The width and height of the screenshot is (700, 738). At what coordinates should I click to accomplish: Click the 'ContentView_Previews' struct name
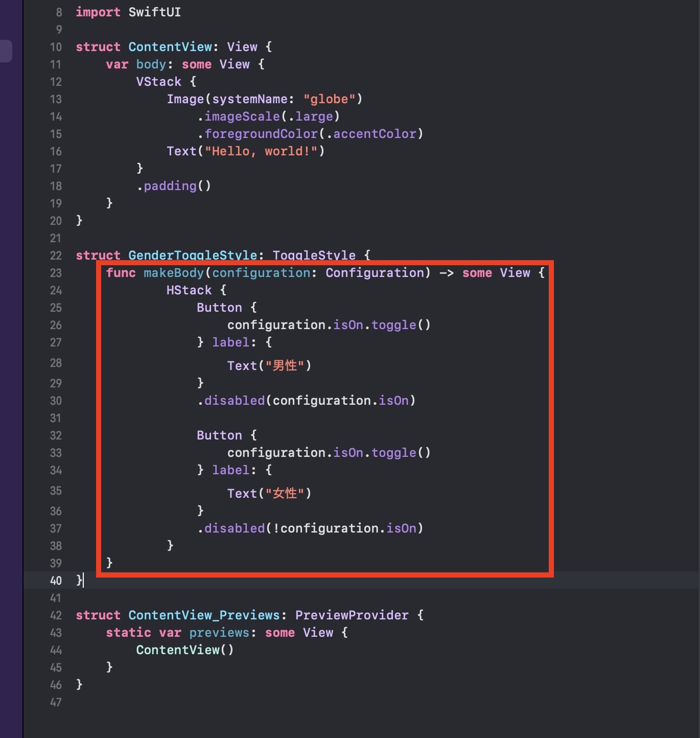point(204,615)
